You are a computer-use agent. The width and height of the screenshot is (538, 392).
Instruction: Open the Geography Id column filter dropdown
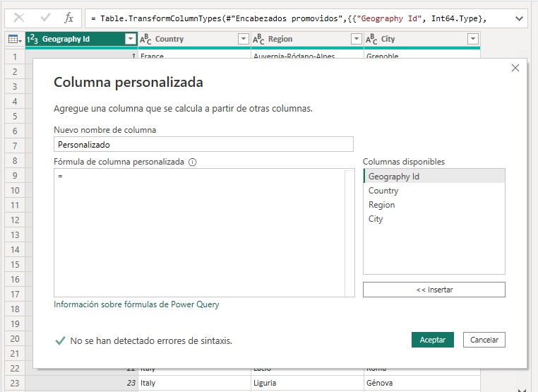pyautogui.click(x=131, y=39)
